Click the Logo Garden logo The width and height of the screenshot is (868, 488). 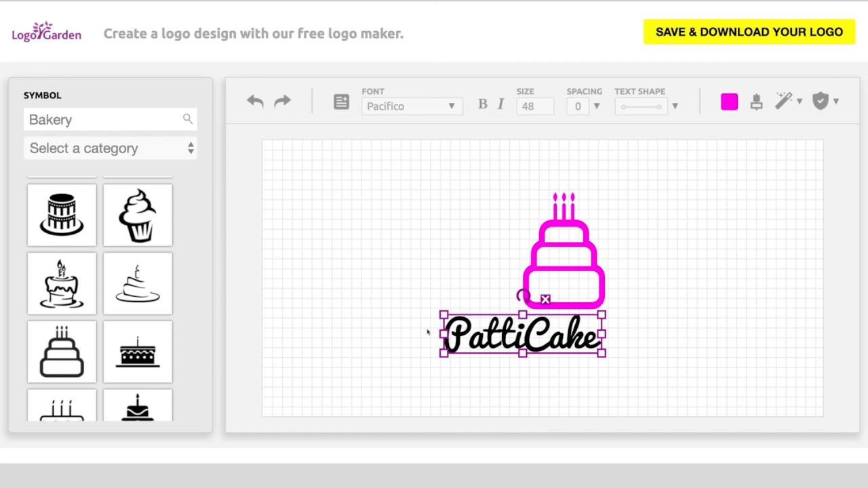click(x=47, y=32)
